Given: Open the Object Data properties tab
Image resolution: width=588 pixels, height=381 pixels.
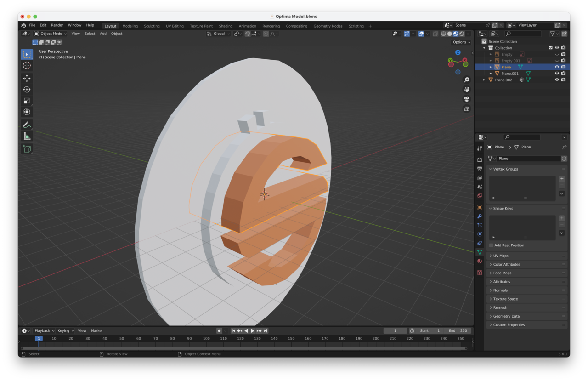Looking at the screenshot, I should coord(480,252).
